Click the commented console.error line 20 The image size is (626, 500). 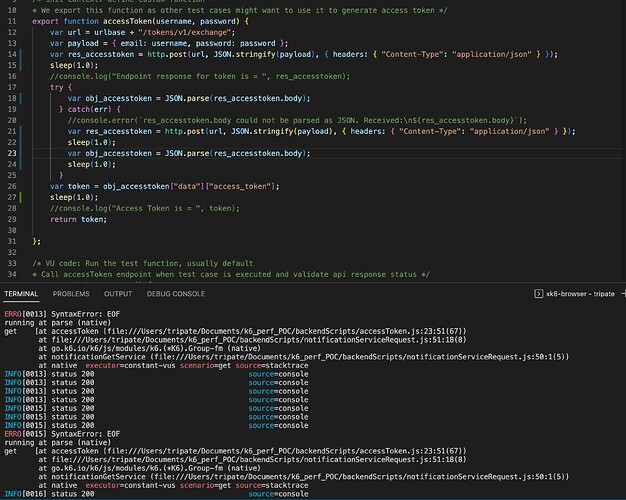click(x=297, y=120)
